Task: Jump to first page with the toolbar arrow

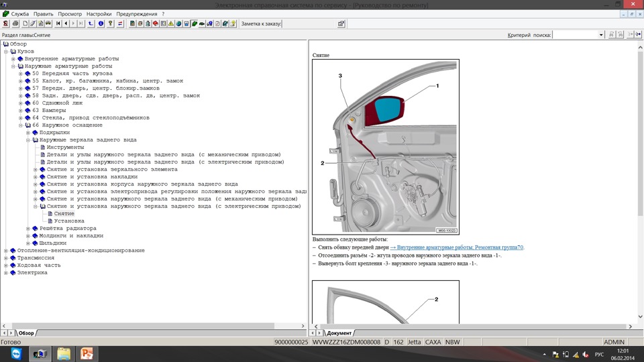Action: pos(58,23)
